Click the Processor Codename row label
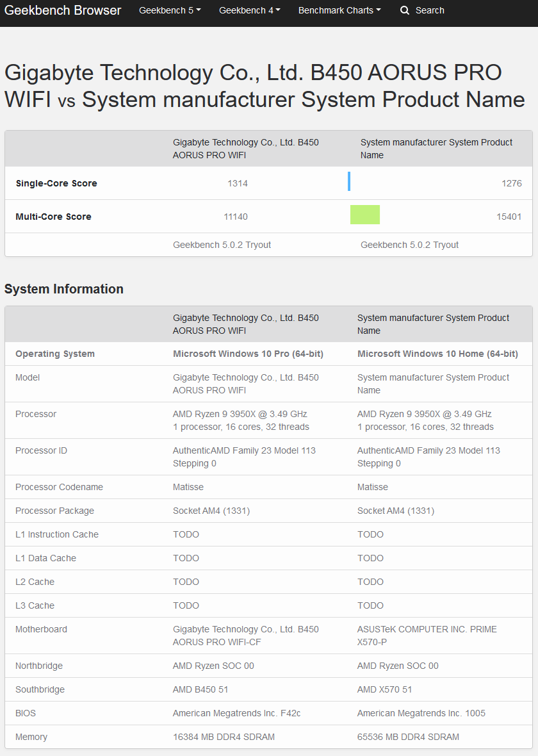Screen dimensions: 538x756 click(60, 487)
